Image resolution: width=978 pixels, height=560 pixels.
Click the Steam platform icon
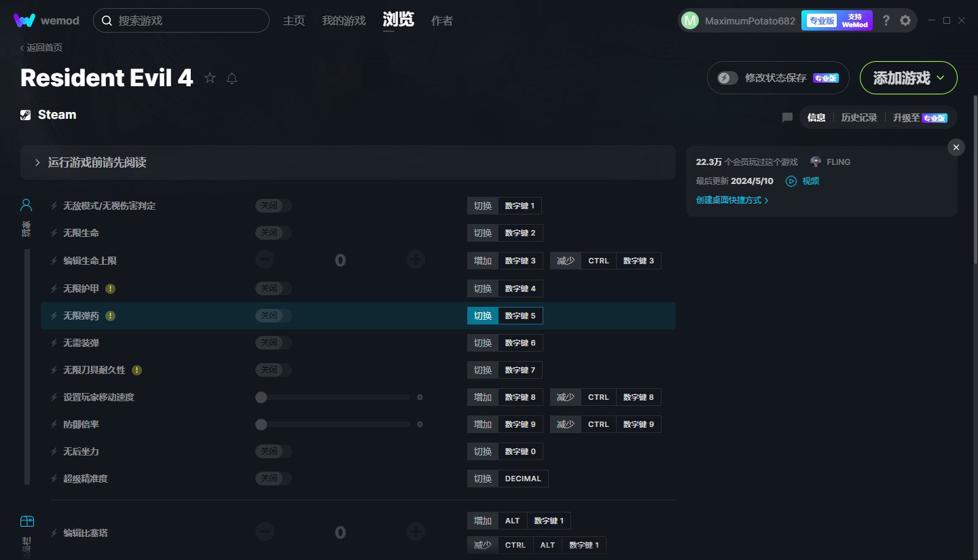click(26, 115)
